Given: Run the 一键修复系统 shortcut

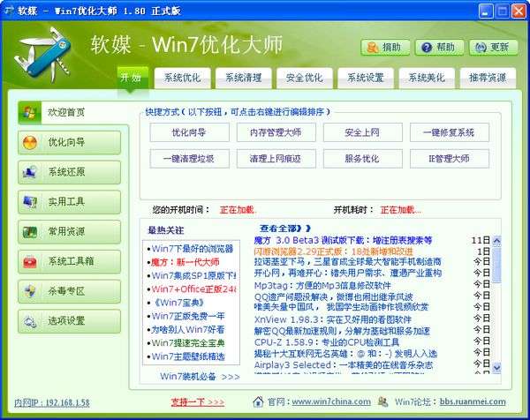Looking at the screenshot, I should (450, 132).
